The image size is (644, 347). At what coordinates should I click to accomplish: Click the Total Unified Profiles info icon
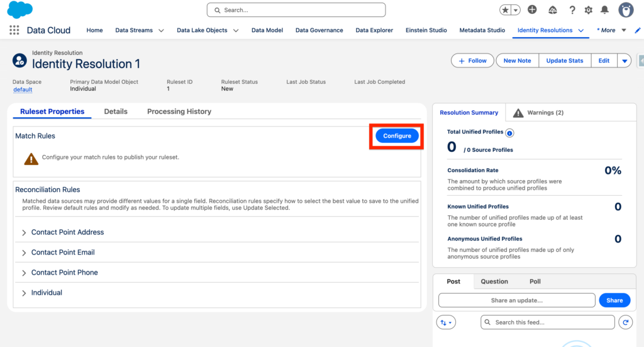point(509,133)
